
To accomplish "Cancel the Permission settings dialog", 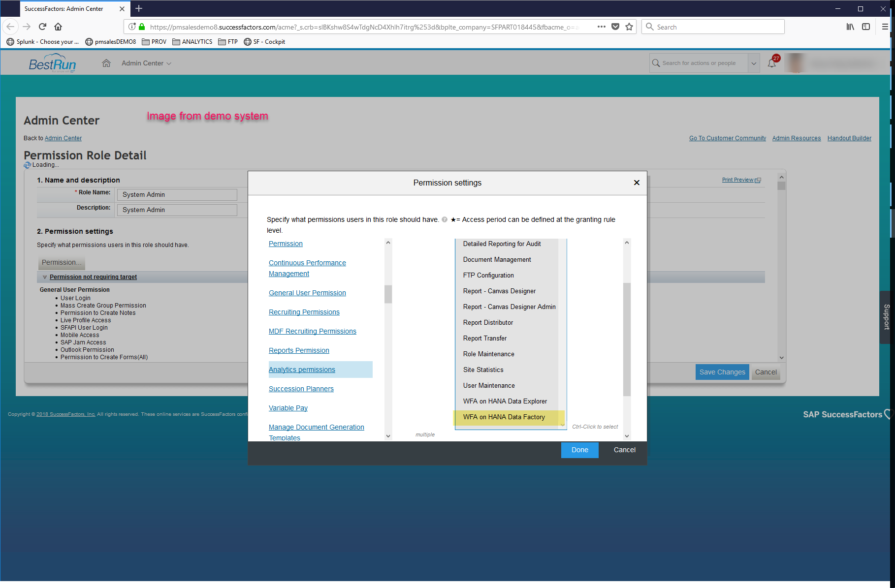I will click(624, 450).
